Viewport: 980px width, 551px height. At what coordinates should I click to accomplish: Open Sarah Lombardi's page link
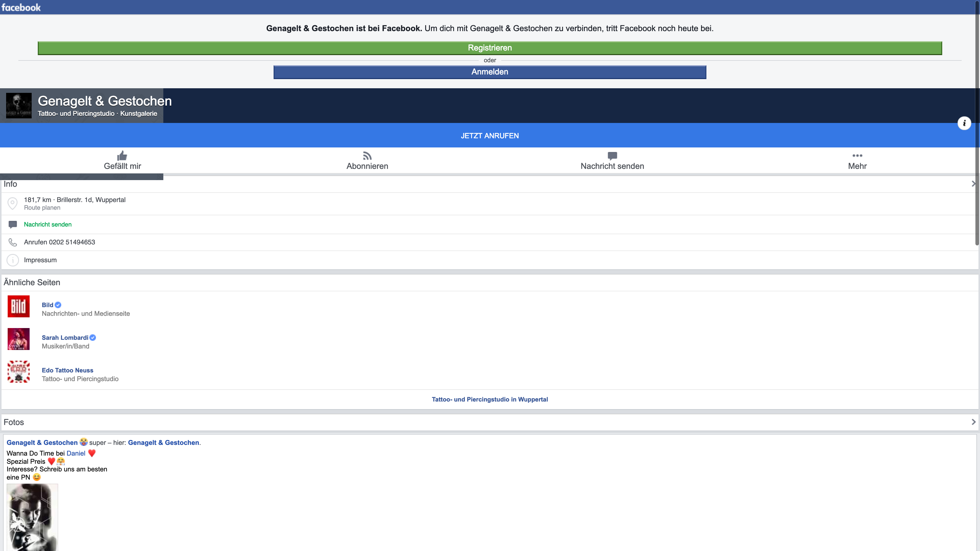tap(65, 338)
